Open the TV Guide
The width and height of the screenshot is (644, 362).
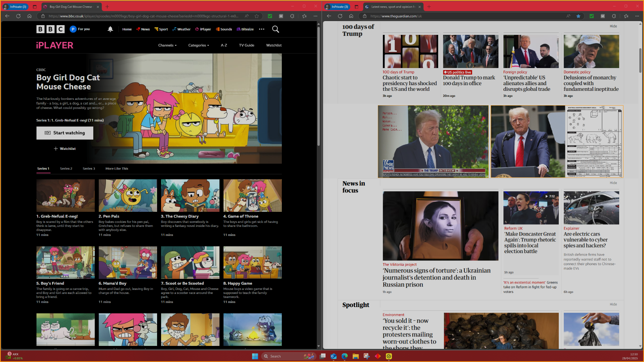tap(247, 45)
